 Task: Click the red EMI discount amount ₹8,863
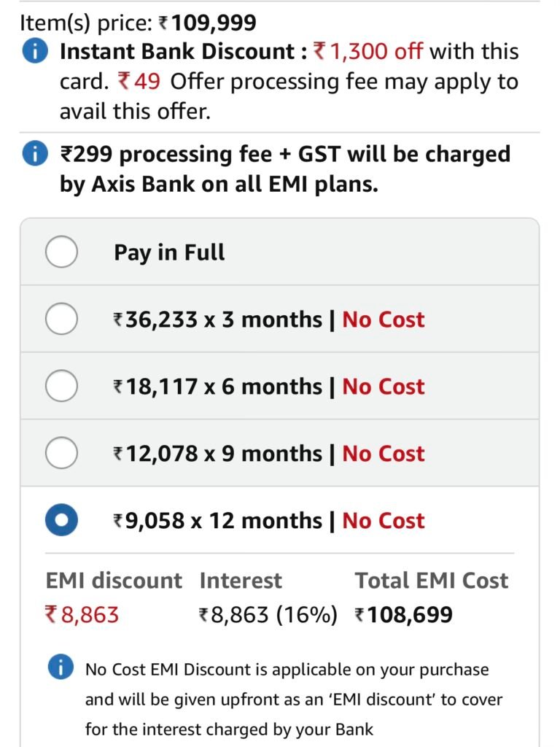(82, 614)
